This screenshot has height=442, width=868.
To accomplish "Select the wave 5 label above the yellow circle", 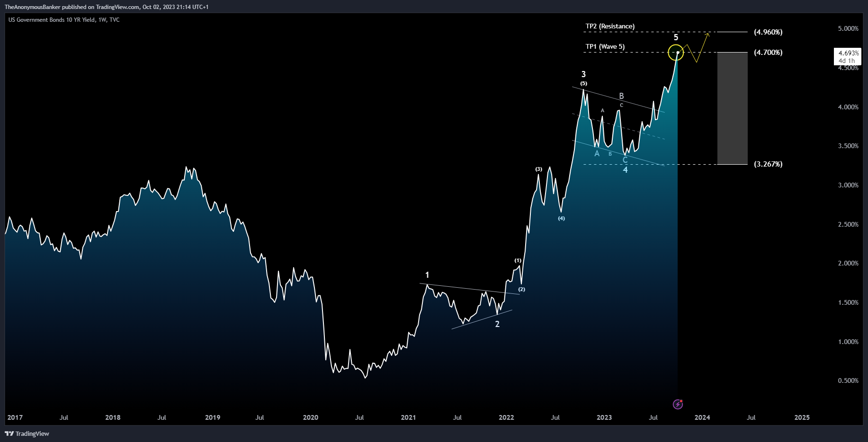I will 676,37.
